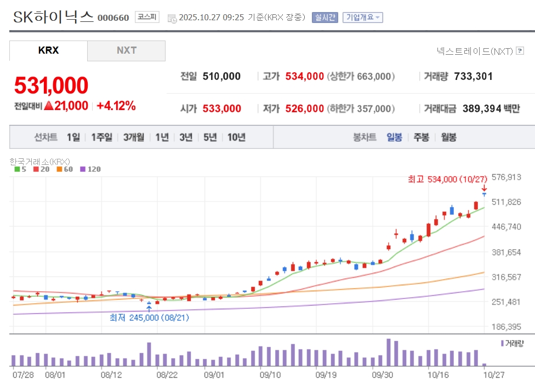Select the 주봉 weekly candle chart option
Image resolution: width=535 pixels, height=392 pixels.
point(421,137)
